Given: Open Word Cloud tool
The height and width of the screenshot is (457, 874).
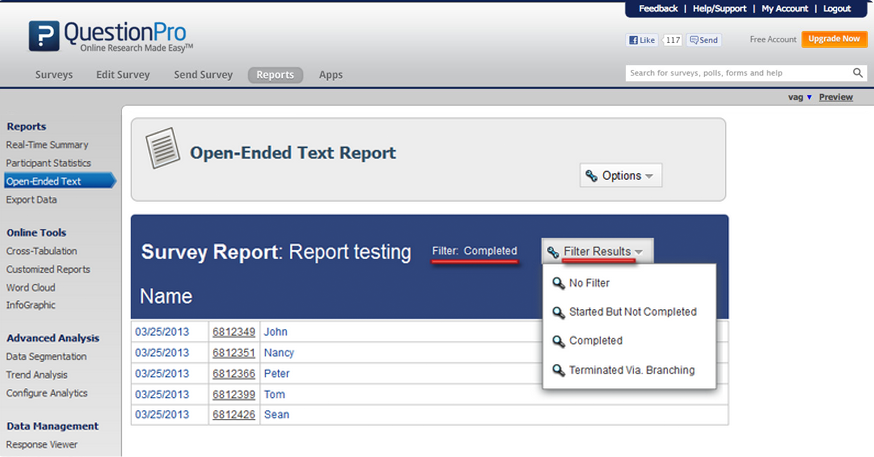Looking at the screenshot, I should (x=31, y=288).
